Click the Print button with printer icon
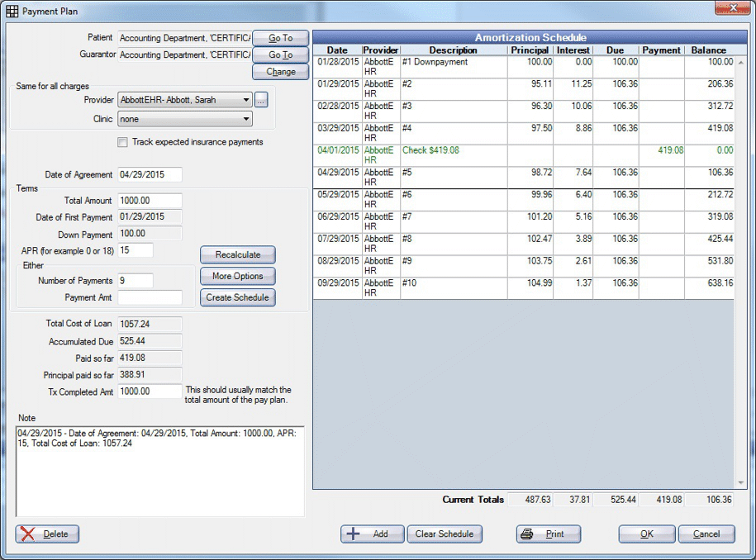 pos(548,534)
